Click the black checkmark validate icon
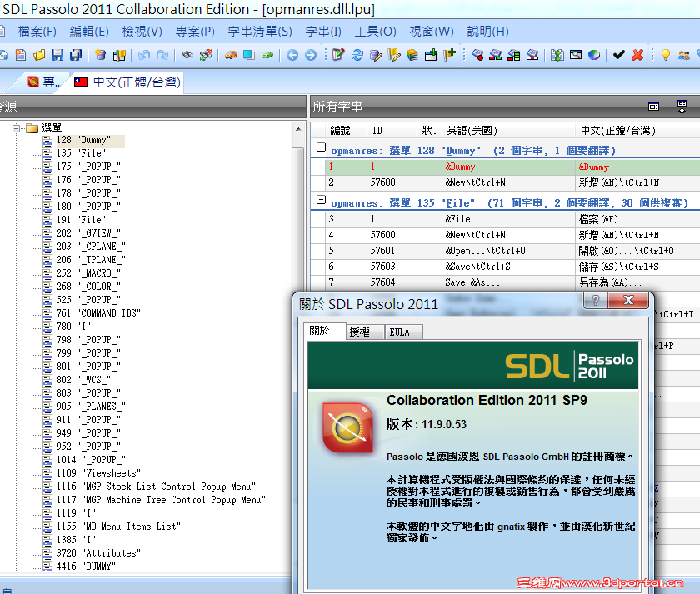 [618, 55]
